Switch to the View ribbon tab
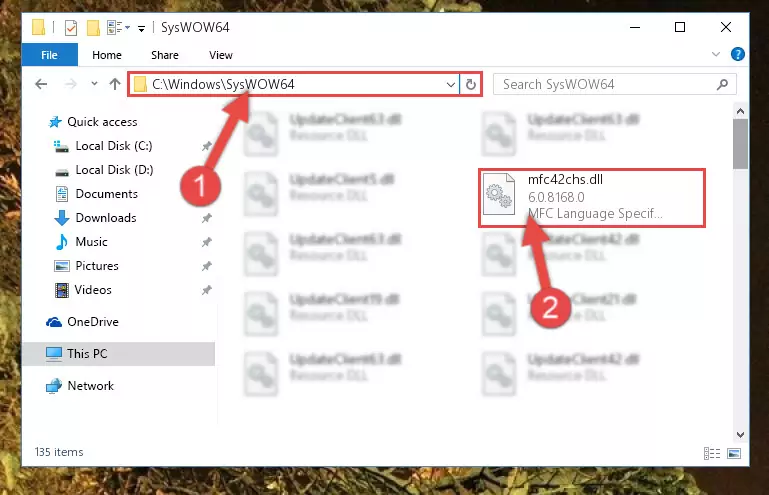This screenshot has width=769, height=495. click(221, 55)
